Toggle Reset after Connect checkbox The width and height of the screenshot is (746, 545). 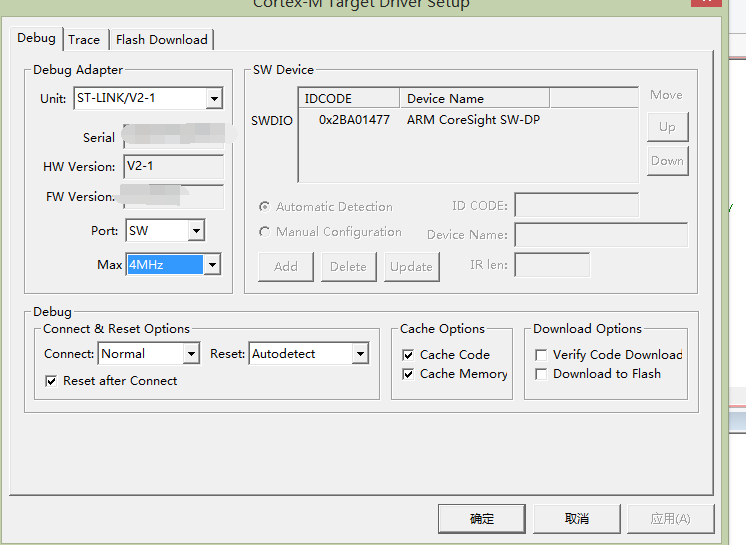coord(52,381)
